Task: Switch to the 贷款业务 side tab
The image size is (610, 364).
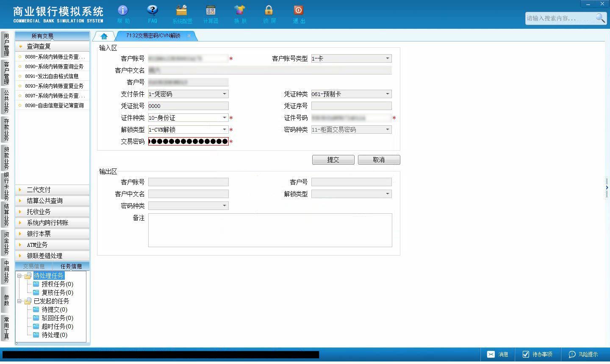Action: [6, 158]
